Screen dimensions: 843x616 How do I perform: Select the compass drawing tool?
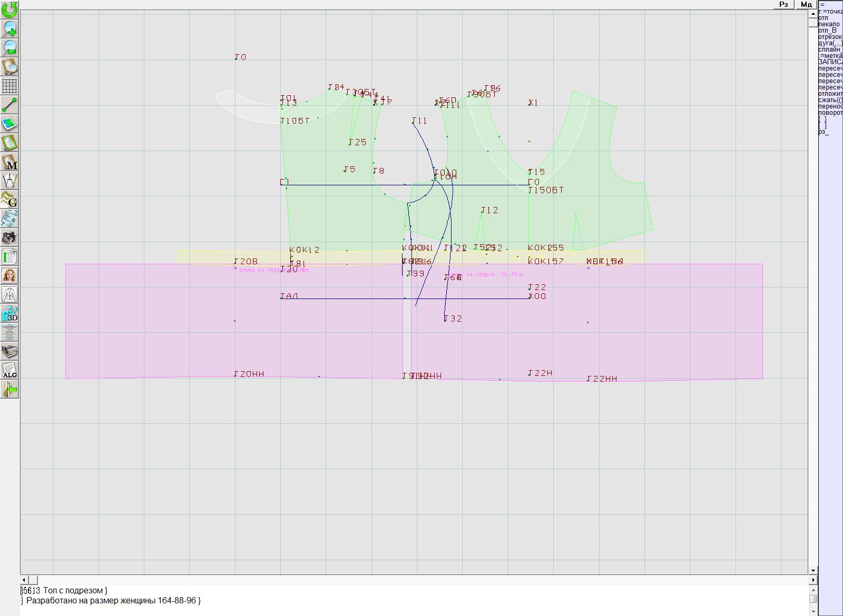(9, 181)
